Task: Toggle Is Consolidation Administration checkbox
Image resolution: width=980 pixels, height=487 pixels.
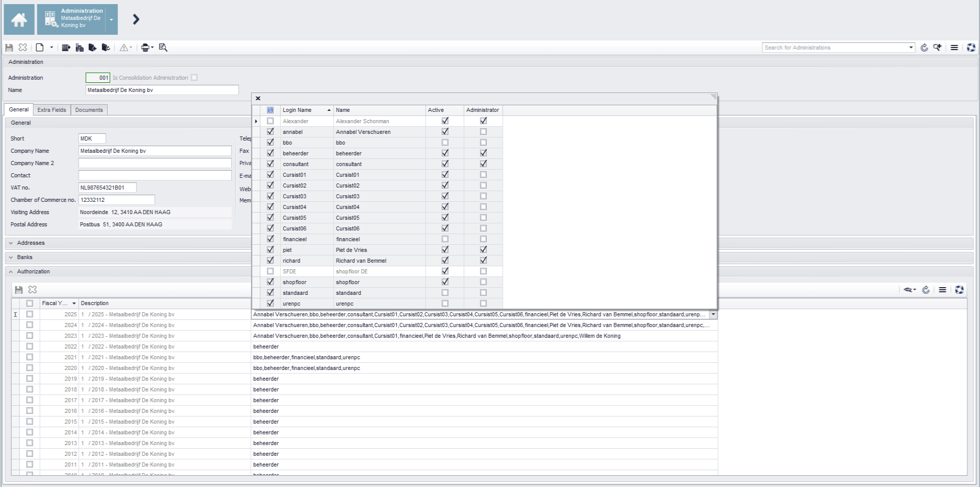Action: click(x=194, y=78)
